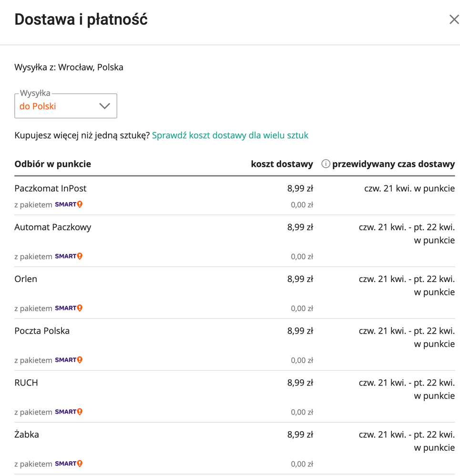This screenshot has height=476, width=460.
Task: Close the Dostawa i płatność dialog
Action: pyautogui.click(x=454, y=20)
